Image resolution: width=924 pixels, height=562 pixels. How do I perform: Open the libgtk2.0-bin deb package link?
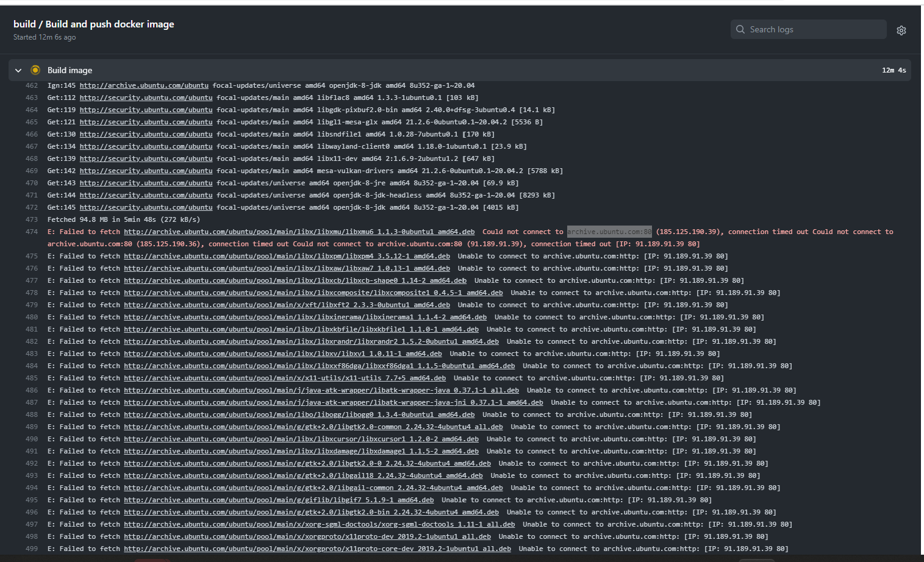[311, 512]
